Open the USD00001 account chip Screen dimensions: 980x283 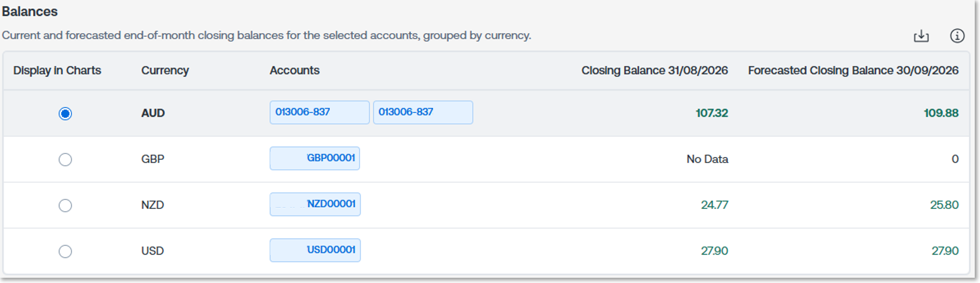[315, 250]
